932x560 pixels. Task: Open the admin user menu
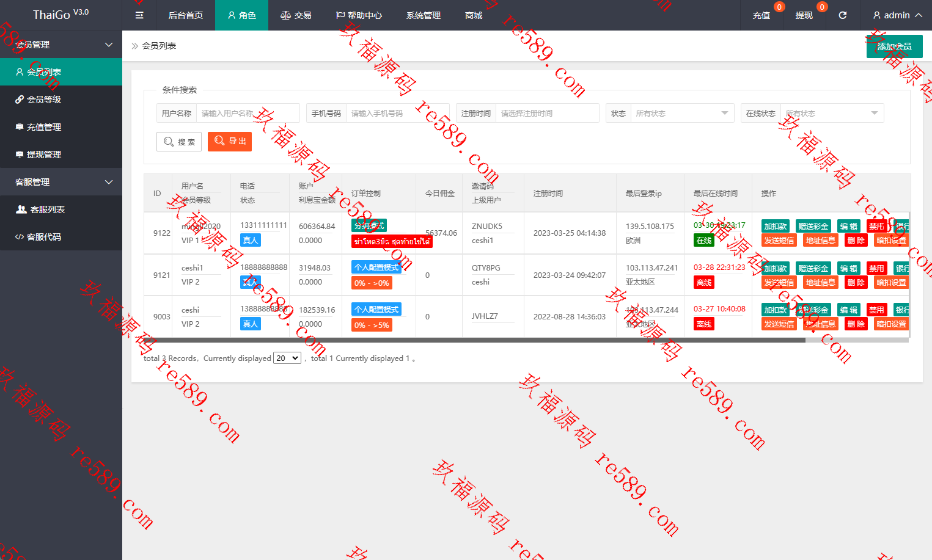tap(897, 15)
